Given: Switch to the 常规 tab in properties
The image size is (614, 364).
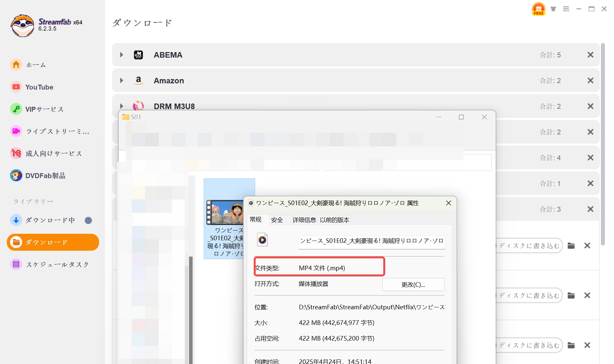Looking at the screenshot, I should click(x=256, y=220).
